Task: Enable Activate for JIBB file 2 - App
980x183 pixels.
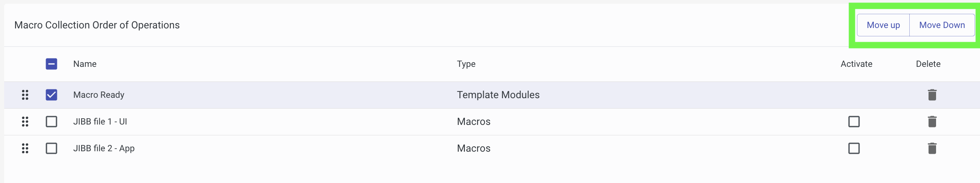Action: point(854,148)
